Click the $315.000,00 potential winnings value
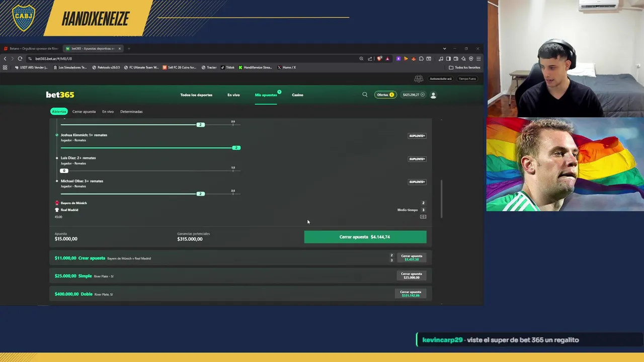644x362 pixels. point(190,239)
